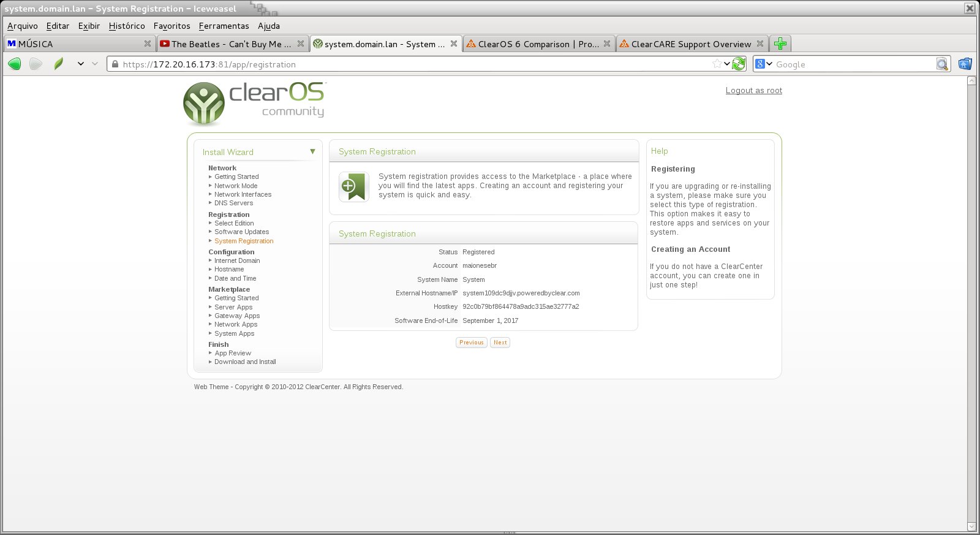Open Internet Domain wizard step
The image size is (980, 535).
click(x=237, y=260)
